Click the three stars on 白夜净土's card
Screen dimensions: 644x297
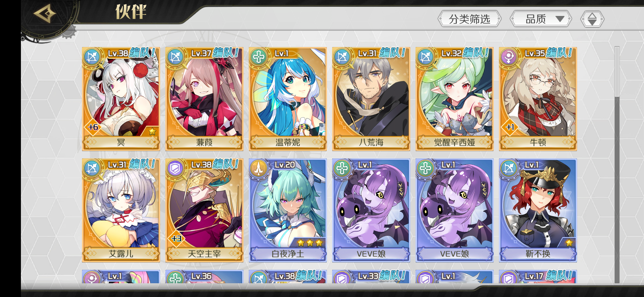310,243
